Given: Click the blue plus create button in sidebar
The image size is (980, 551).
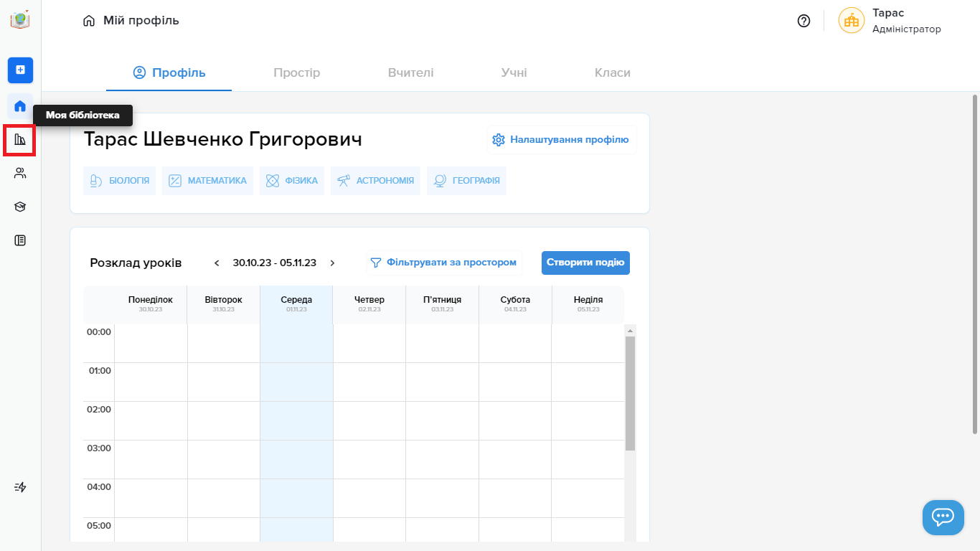Looking at the screenshot, I should click(x=20, y=70).
